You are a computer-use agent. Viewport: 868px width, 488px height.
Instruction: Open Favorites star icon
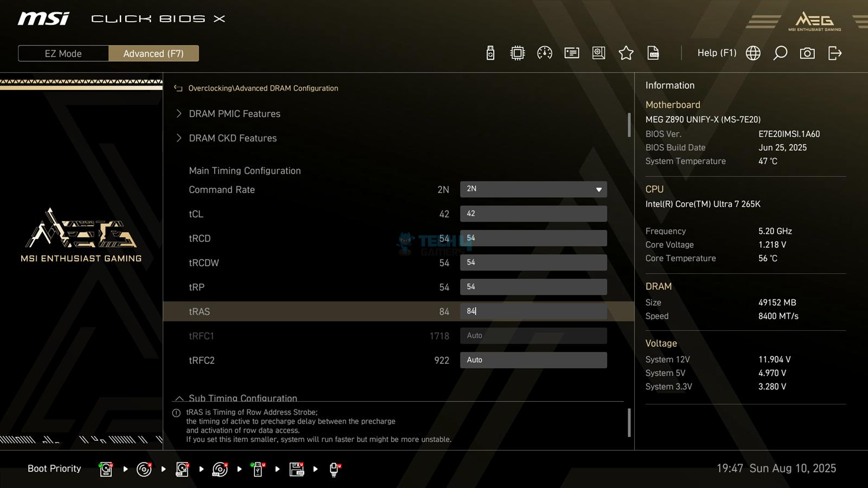point(626,53)
